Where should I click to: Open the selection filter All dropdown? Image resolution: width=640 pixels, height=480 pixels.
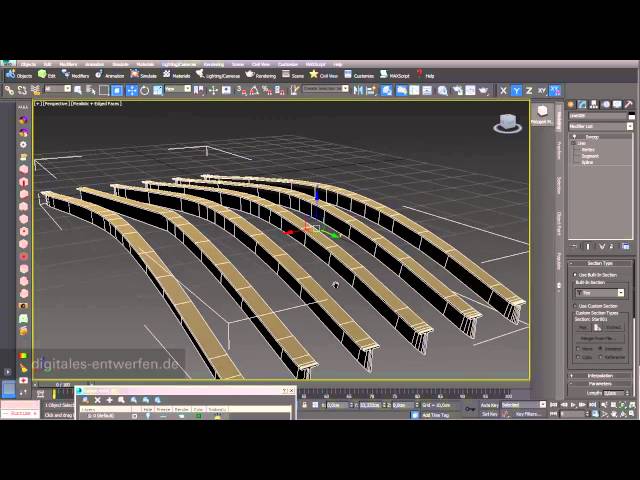point(57,89)
